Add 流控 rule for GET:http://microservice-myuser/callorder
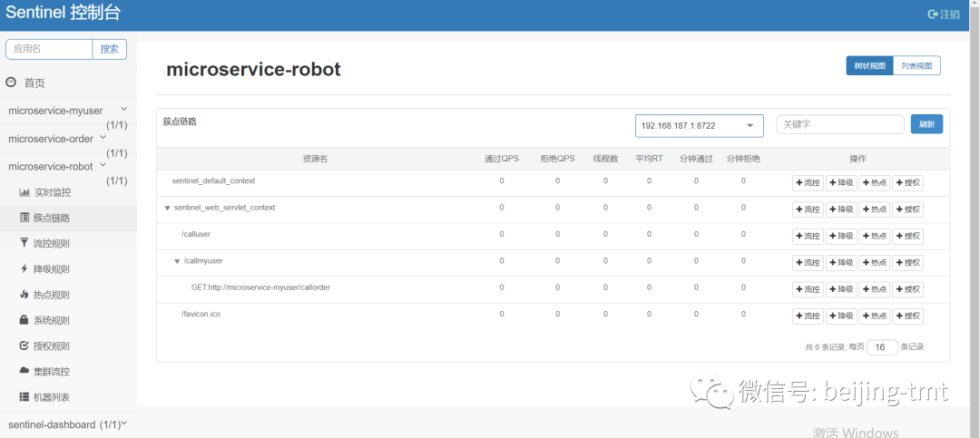Image resolution: width=980 pixels, height=438 pixels. click(808, 289)
